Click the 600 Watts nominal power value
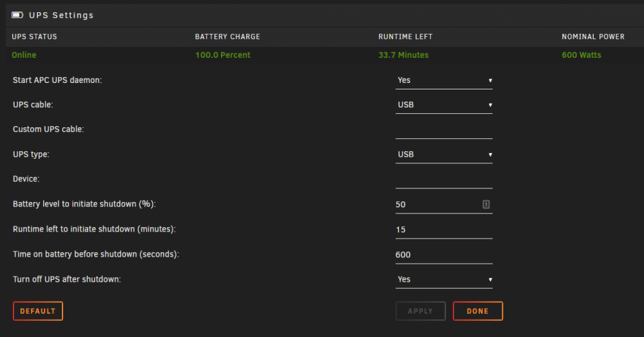Screen dimensions: 644x337 point(581,55)
